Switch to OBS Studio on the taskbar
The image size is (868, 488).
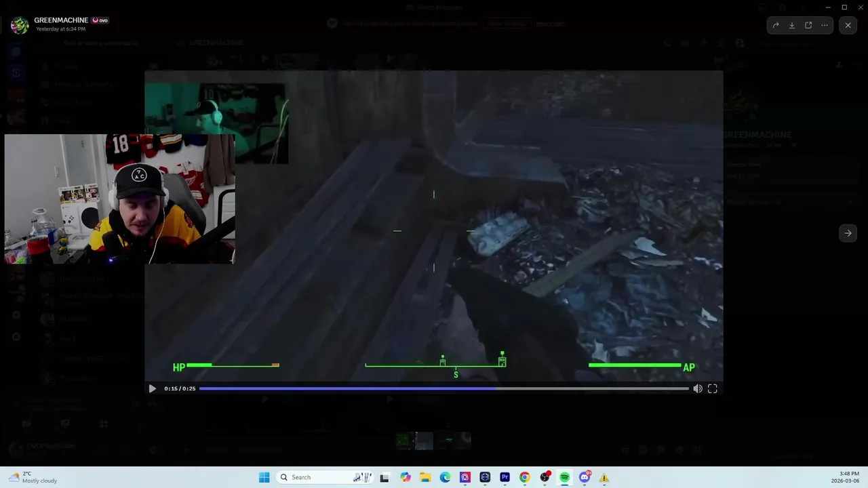click(545, 477)
